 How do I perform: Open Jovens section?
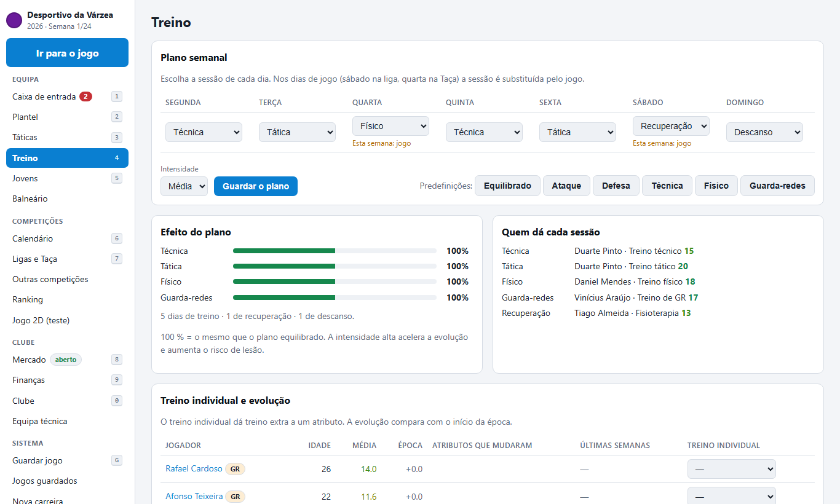tap(67, 178)
